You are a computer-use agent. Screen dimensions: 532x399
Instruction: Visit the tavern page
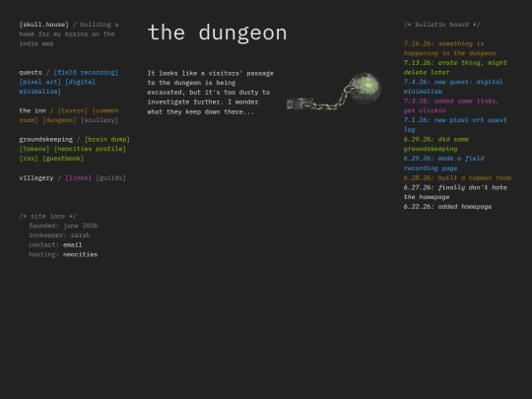(73, 110)
